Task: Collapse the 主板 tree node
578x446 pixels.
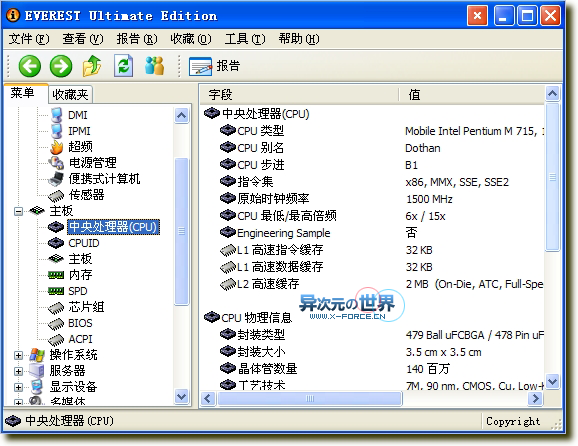Action: pos(18,211)
